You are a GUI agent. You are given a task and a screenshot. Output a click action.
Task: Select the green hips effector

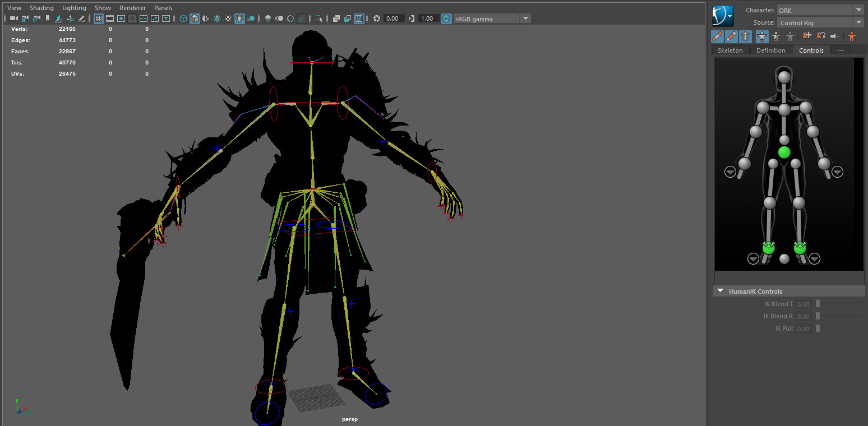pos(784,152)
